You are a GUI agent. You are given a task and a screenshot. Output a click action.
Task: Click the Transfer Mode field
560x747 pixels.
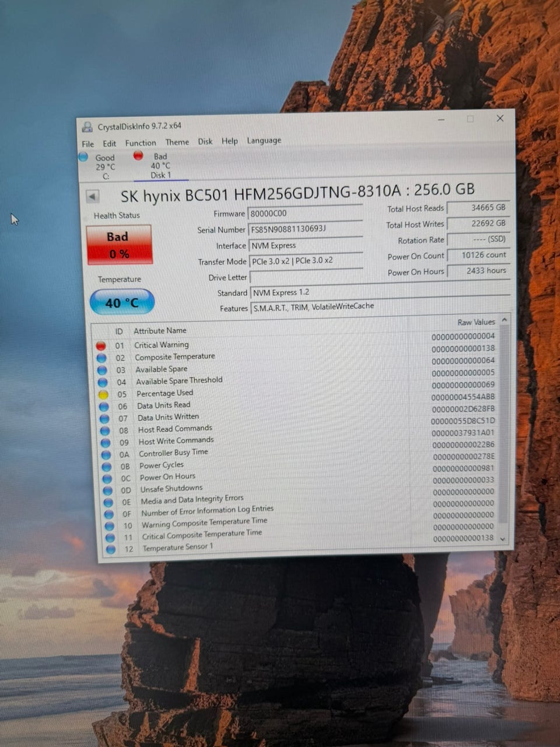point(307,261)
